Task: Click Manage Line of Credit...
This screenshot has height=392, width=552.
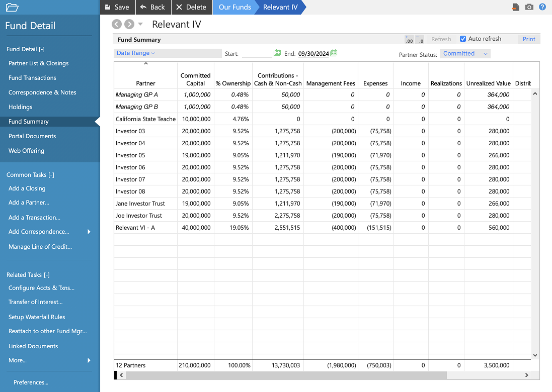Action: pyautogui.click(x=40, y=247)
